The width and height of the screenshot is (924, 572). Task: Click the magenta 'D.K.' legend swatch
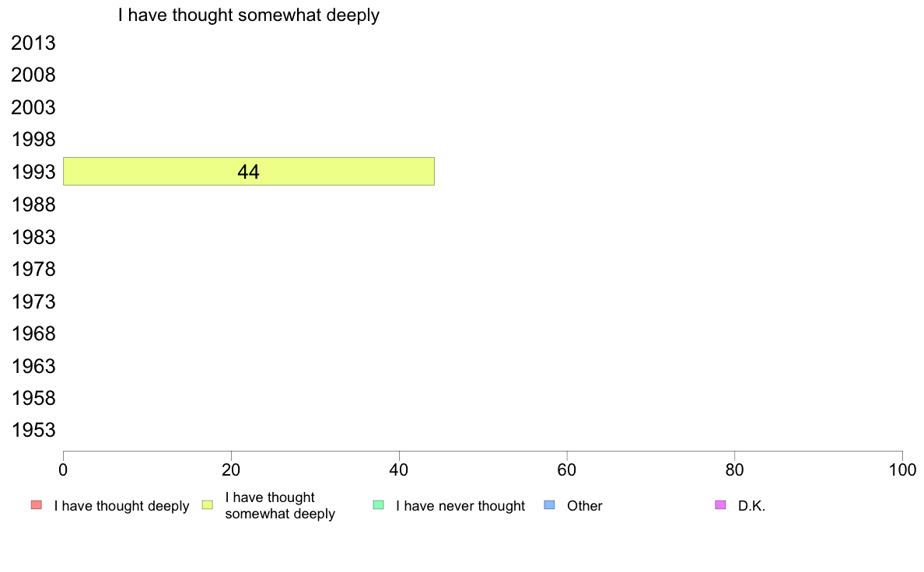point(720,505)
